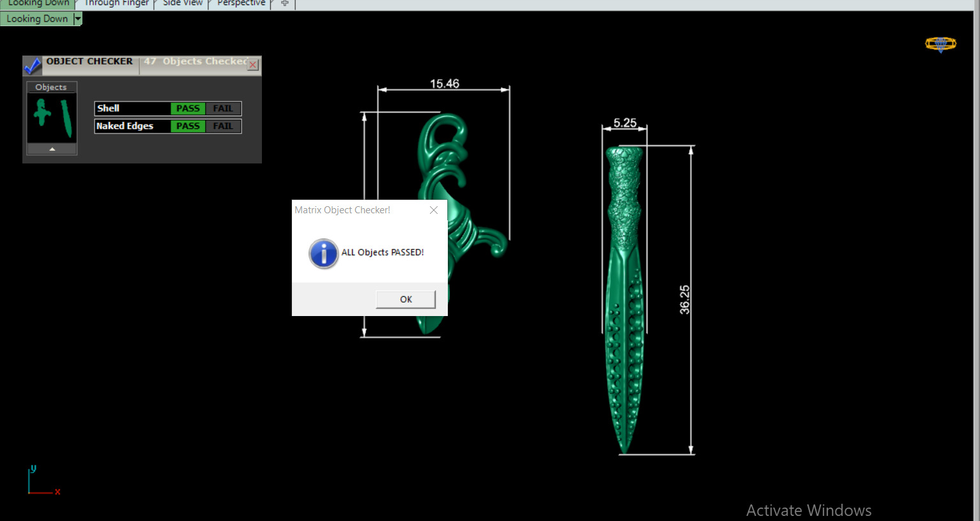Close the Object Checker panel
Image resolution: width=980 pixels, height=521 pixels.
(x=253, y=64)
